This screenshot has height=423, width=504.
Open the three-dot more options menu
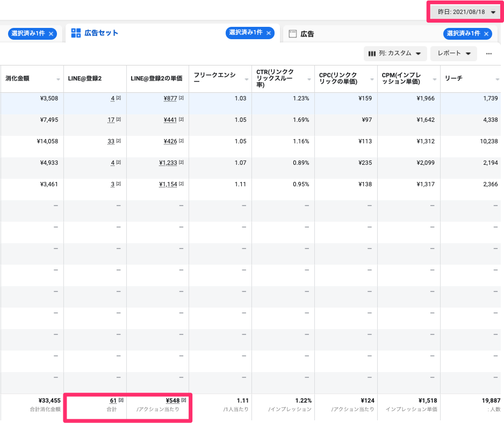(x=488, y=54)
